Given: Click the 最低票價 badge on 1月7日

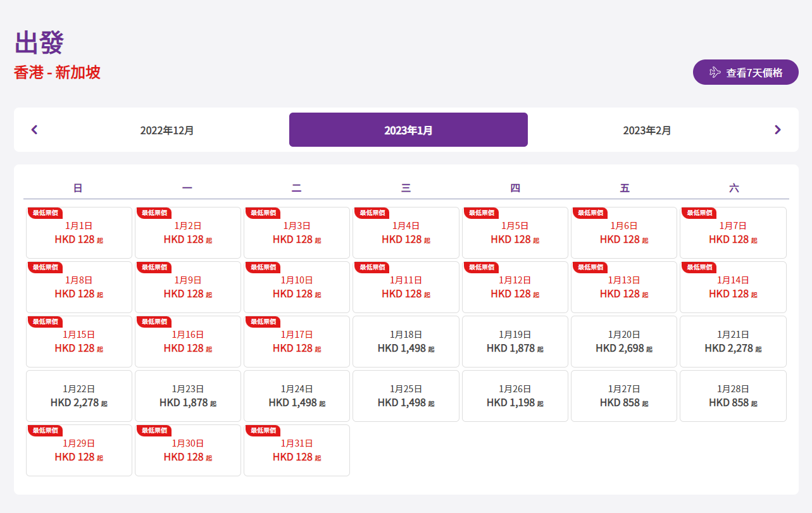Looking at the screenshot, I should (699, 213).
